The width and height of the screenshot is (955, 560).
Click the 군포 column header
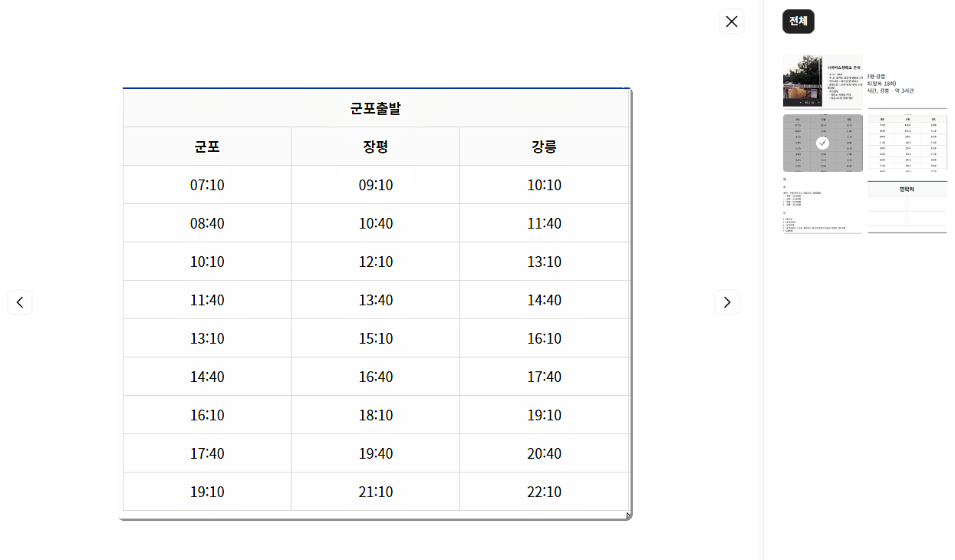[x=207, y=147]
